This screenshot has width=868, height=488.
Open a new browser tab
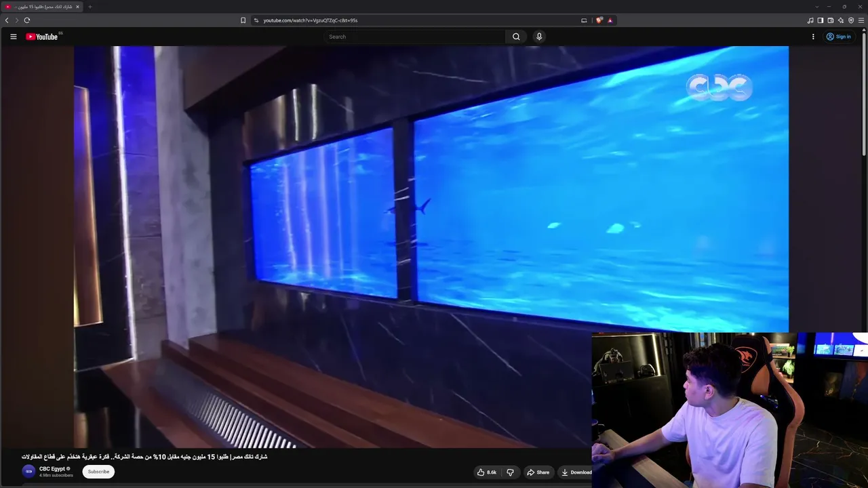click(90, 7)
